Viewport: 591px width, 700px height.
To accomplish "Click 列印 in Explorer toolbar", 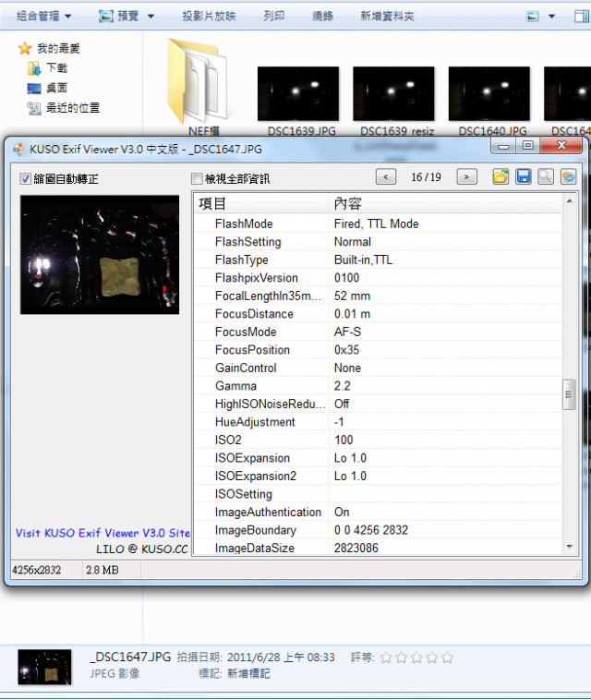I will tap(273, 16).
